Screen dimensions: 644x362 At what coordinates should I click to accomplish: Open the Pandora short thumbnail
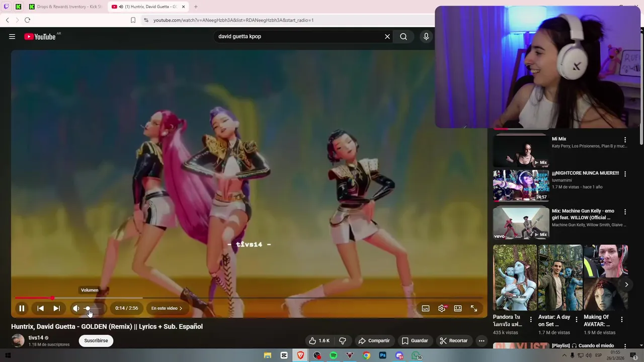pyautogui.click(x=515, y=278)
